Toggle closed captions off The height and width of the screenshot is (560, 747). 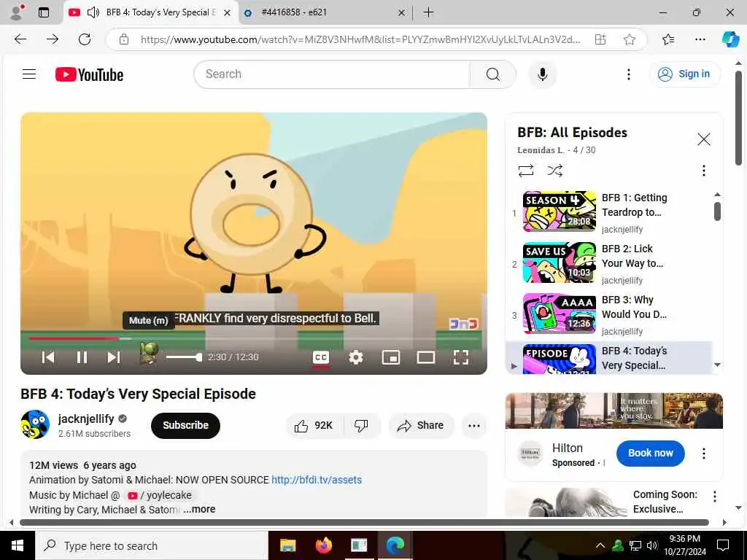point(321,357)
